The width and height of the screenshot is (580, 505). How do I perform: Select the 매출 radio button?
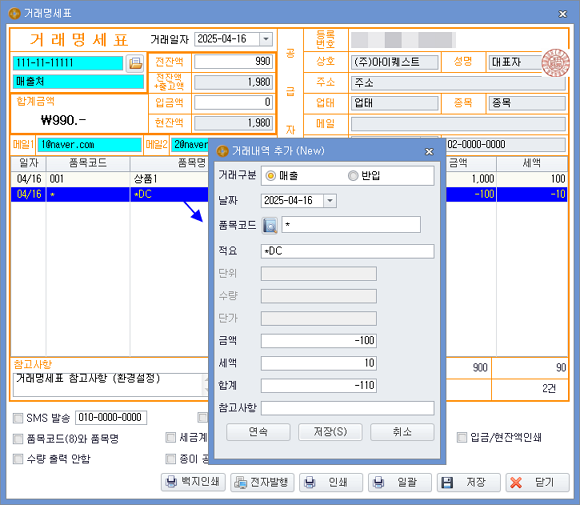pos(271,176)
